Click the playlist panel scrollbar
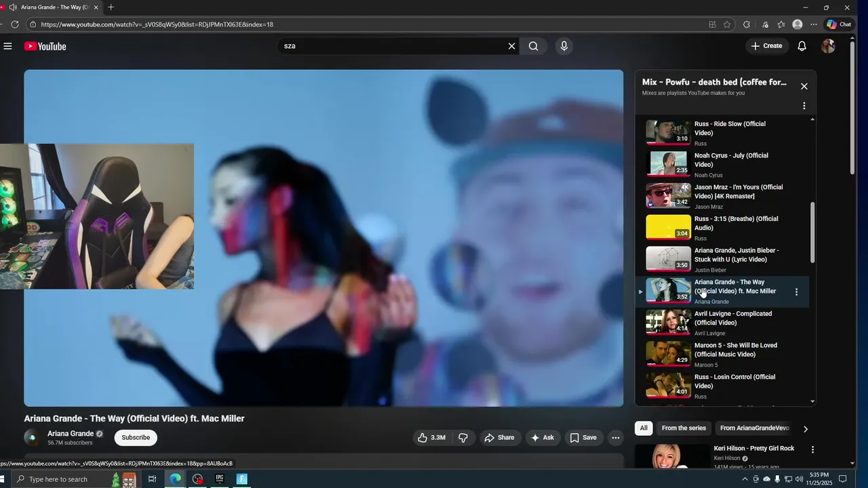Viewport: 868px width, 488px height. (x=813, y=232)
